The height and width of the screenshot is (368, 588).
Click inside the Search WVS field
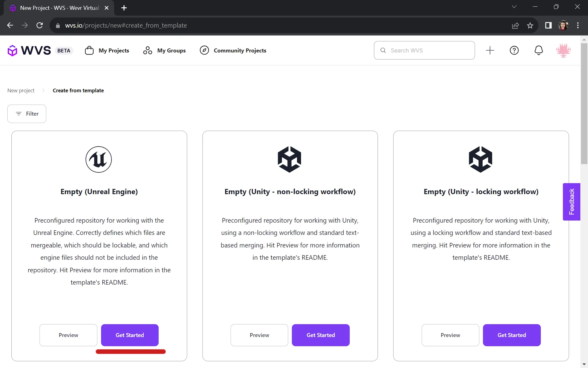pos(424,50)
